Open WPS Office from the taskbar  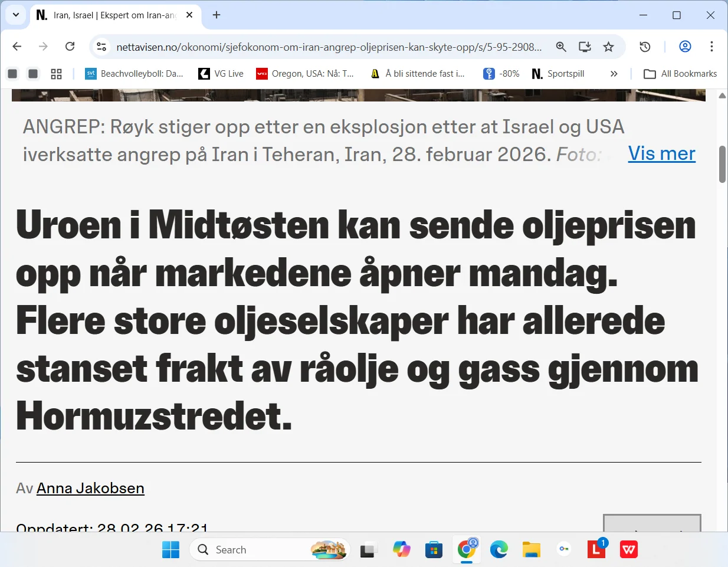pyautogui.click(x=628, y=549)
